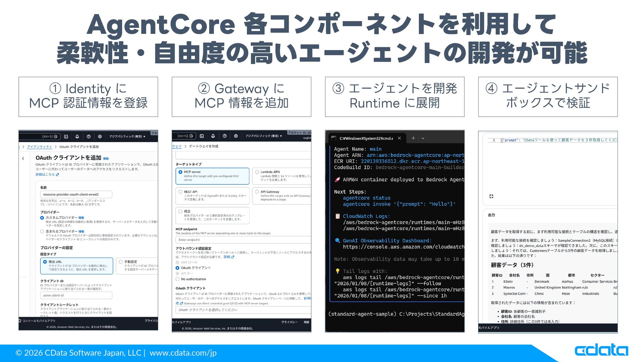This screenshot has width=644, height=362.
Task: Click expand editor icon in sandbox input
Action: pyautogui.click(x=491, y=196)
